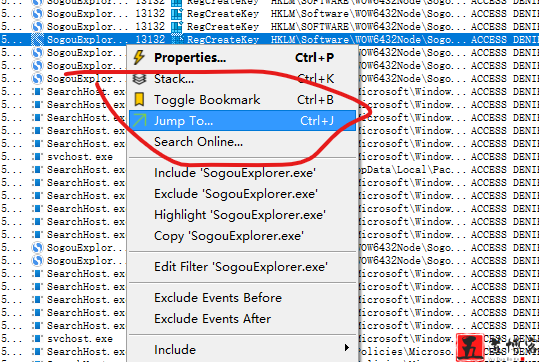539x362 pixels.
Task: Expand the Include submenu arrow
Action: tap(347, 348)
